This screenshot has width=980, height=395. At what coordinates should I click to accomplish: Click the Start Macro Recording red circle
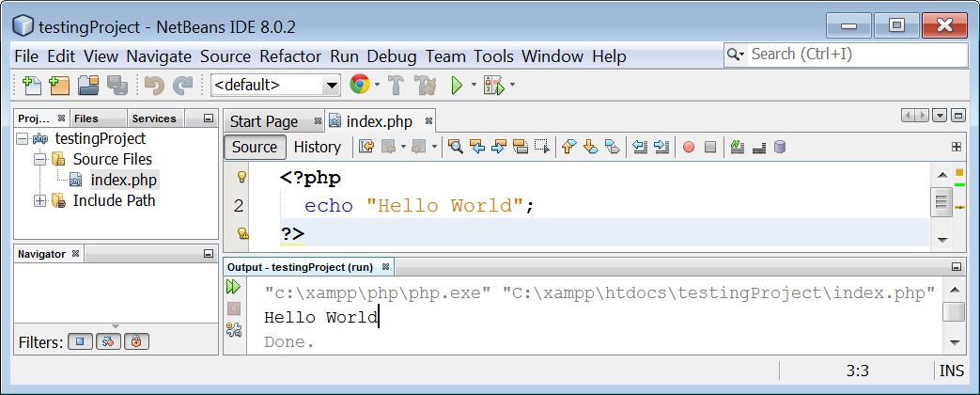689,147
